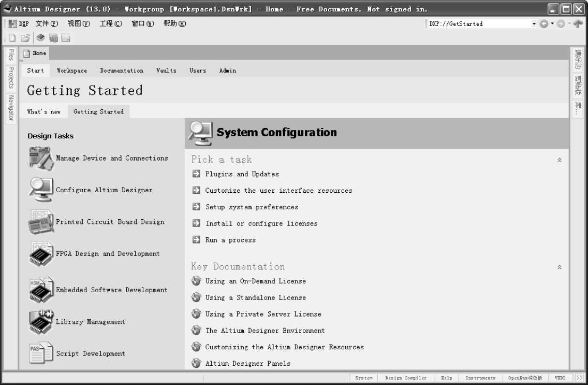Open the 帮助(H) menu

pyautogui.click(x=175, y=24)
